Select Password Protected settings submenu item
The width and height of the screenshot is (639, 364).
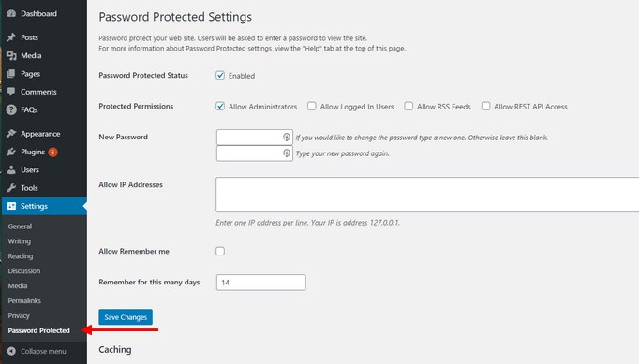click(x=38, y=330)
